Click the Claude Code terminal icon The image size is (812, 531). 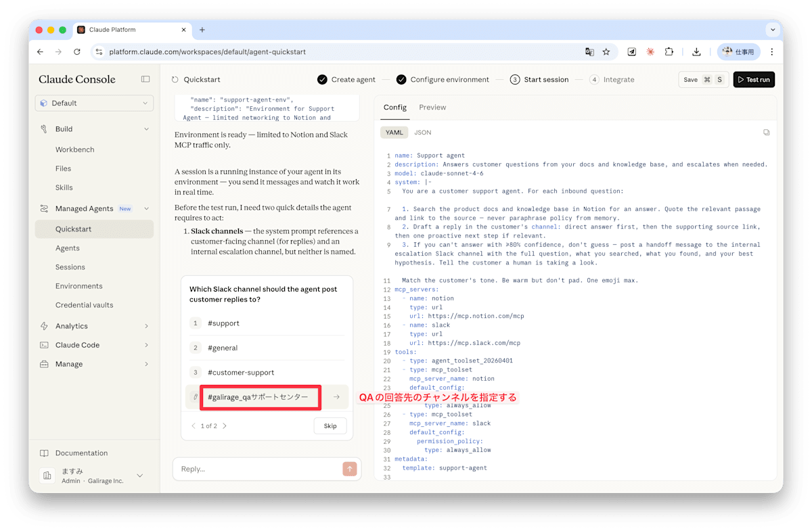click(44, 345)
